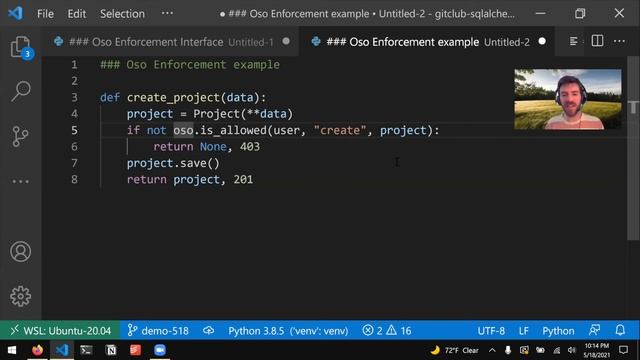Screen dimensions: 640x360
Task: Select Python 3.8.5 venv interpreter
Action: pos(288,330)
